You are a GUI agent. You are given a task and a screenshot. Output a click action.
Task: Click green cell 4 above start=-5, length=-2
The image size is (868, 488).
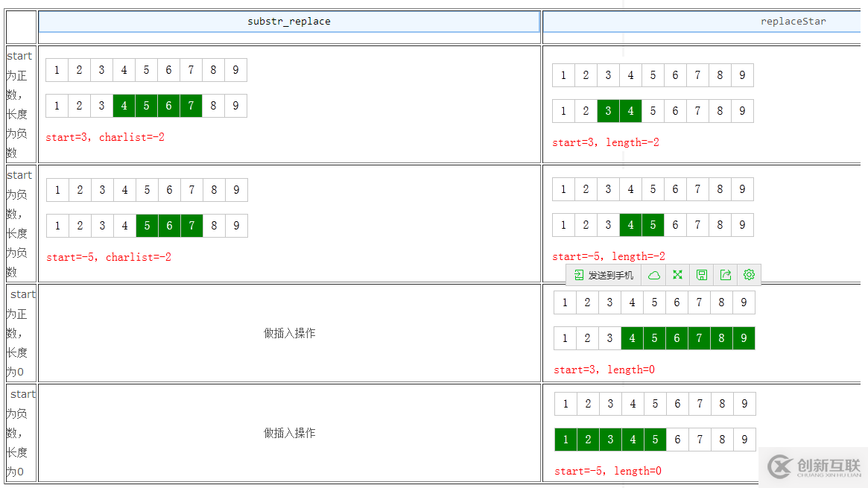click(x=630, y=225)
